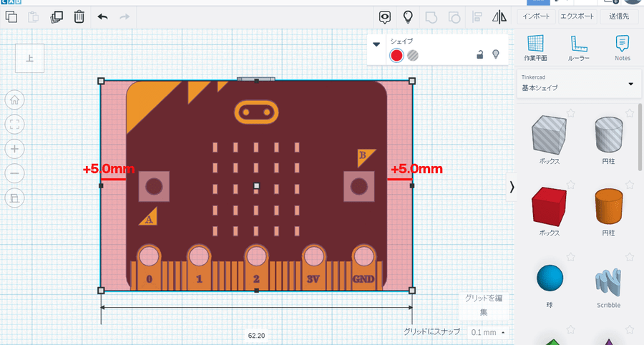Screen dimensions: 644x345
Task: Click the bottom-right corner resize handle
Action: (412, 291)
